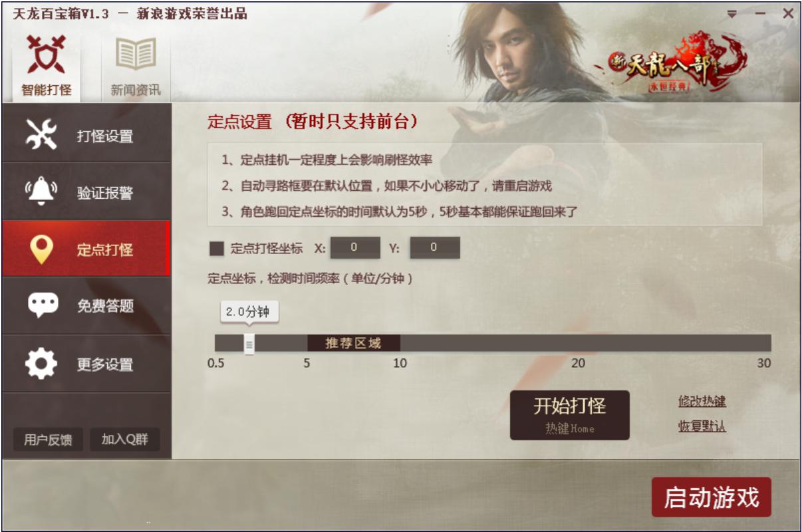Click the open book 新闻资讯 icon
This screenshot has height=532, width=802.
tap(136, 54)
